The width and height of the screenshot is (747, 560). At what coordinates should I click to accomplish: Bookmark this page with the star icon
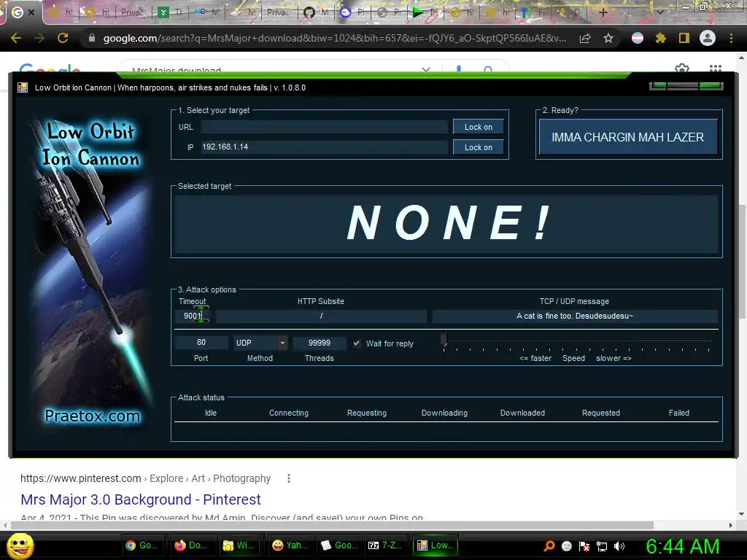coord(608,38)
